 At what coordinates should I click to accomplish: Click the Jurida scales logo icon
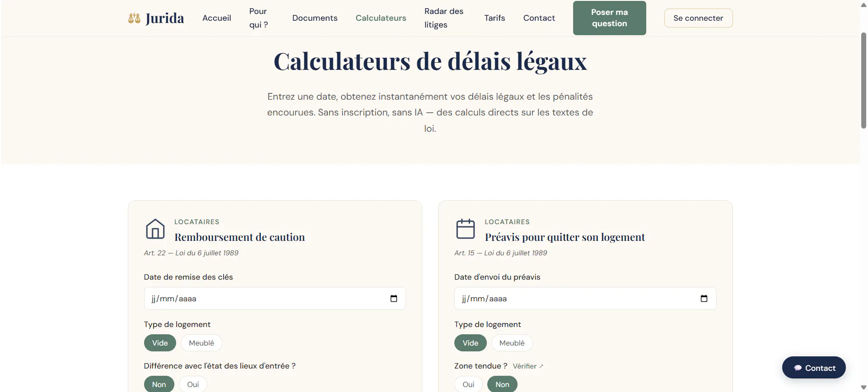pyautogui.click(x=134, y=18)
